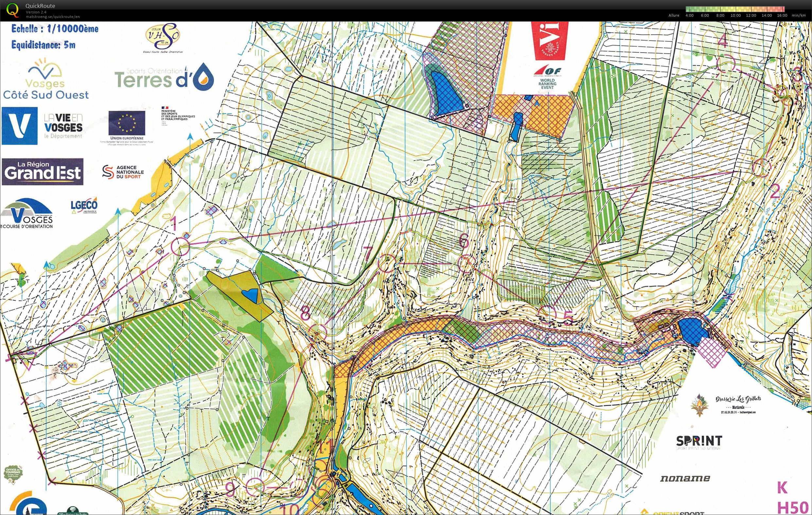
Task: Click the Vosges Côté Sud Ouest logo
Action: click(46, 79)
